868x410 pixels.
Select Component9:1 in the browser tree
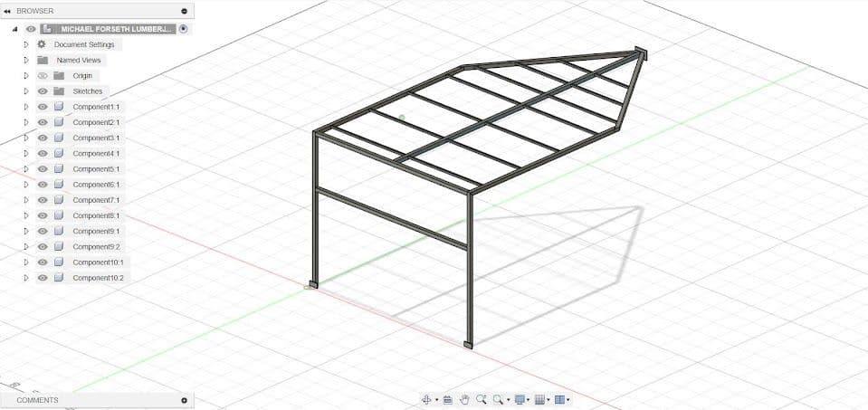[x=96, y=232]
